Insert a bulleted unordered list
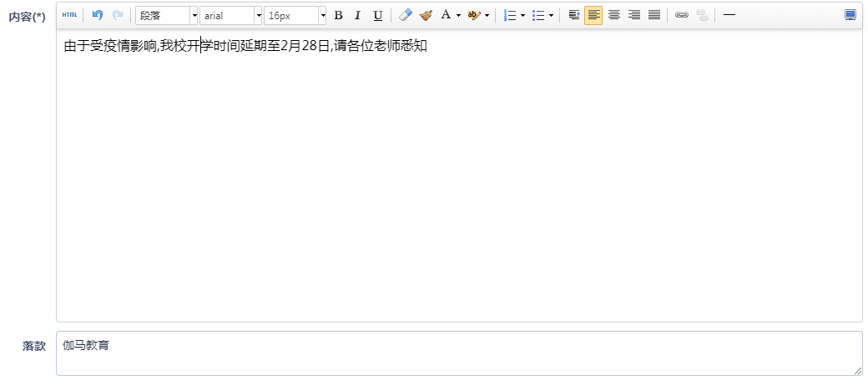 click(538, 16)
